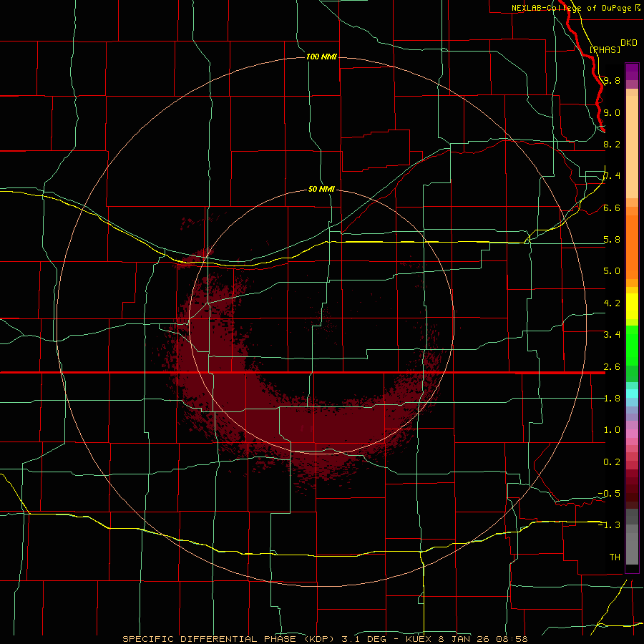Screen dimensions: 644x644
Task: Click the bright green segment of the color bar
Action: click(632, 346)
